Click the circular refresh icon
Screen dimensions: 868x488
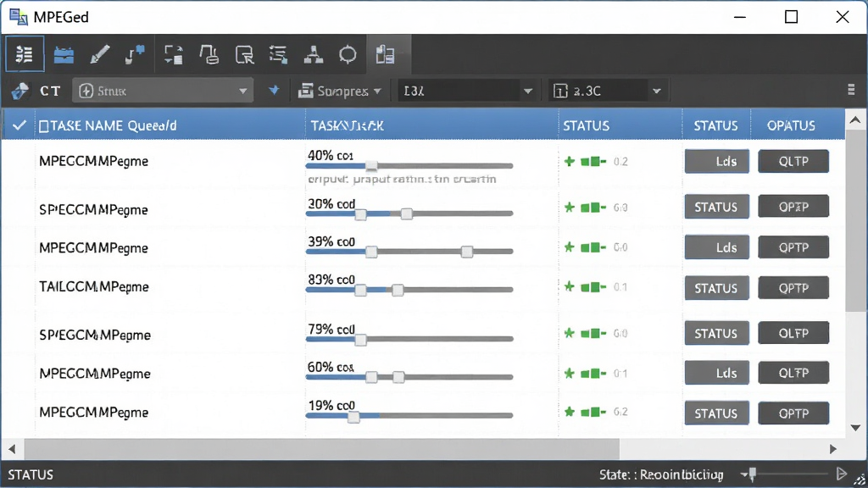tap(348, 55)
